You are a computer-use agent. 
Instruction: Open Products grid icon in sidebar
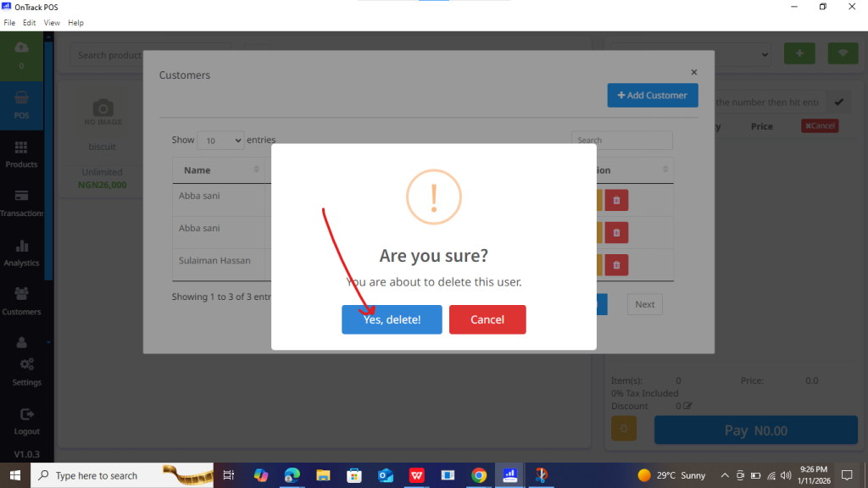point(22,153)
